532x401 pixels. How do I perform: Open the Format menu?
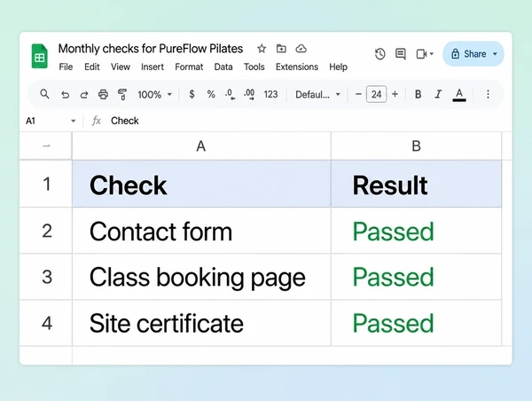point(189,67)
